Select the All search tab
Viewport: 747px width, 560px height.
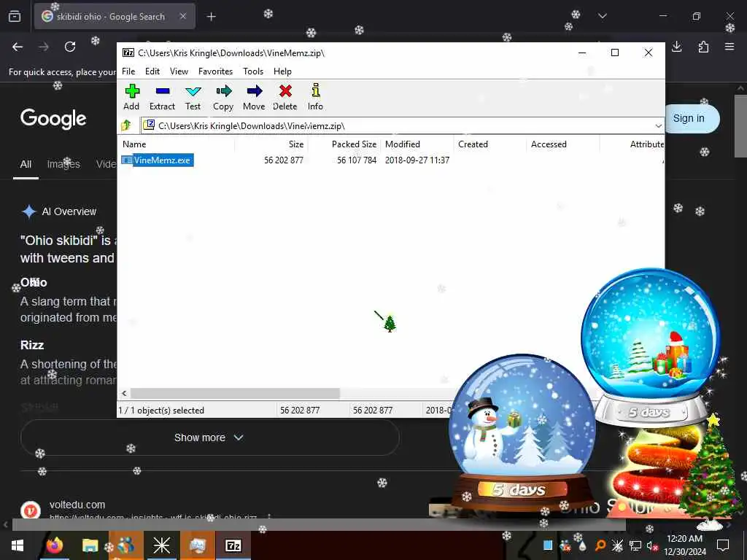click(26, 164)
